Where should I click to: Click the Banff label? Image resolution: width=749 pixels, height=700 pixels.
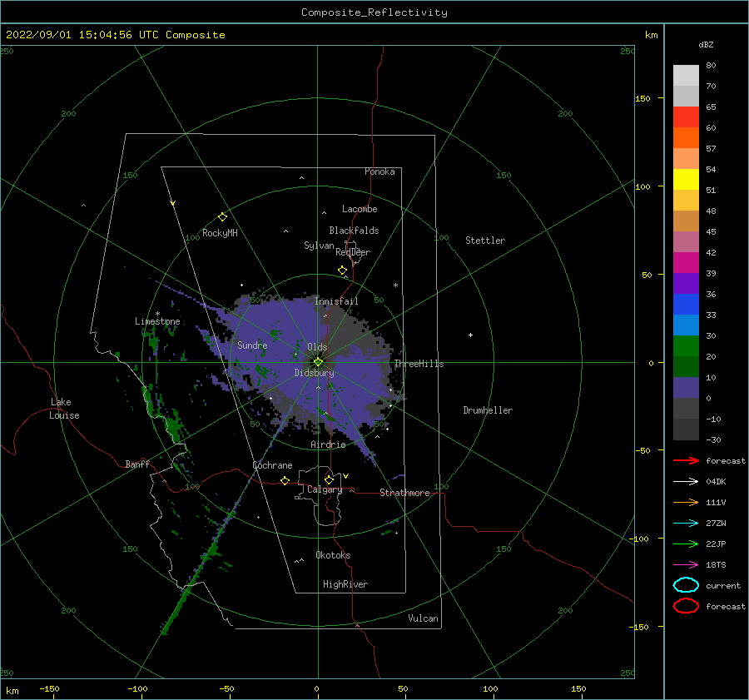pyautogui.click(x=137, y=464)
